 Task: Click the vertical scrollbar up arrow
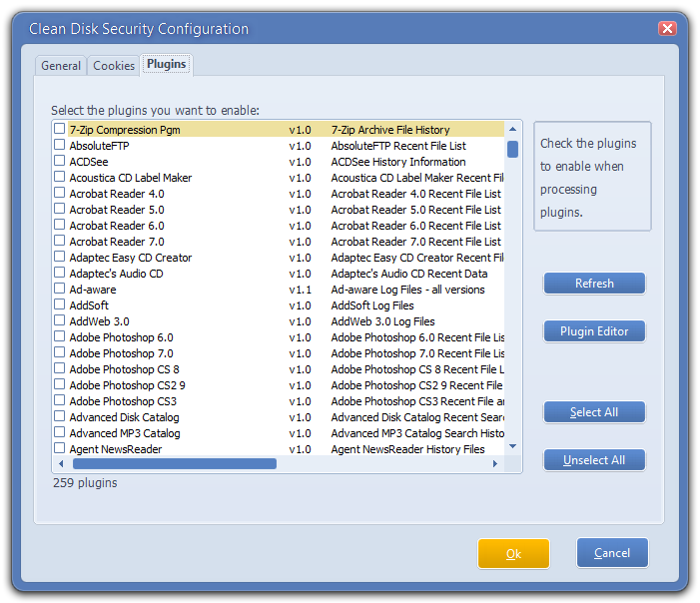click(x=513, y=129)
